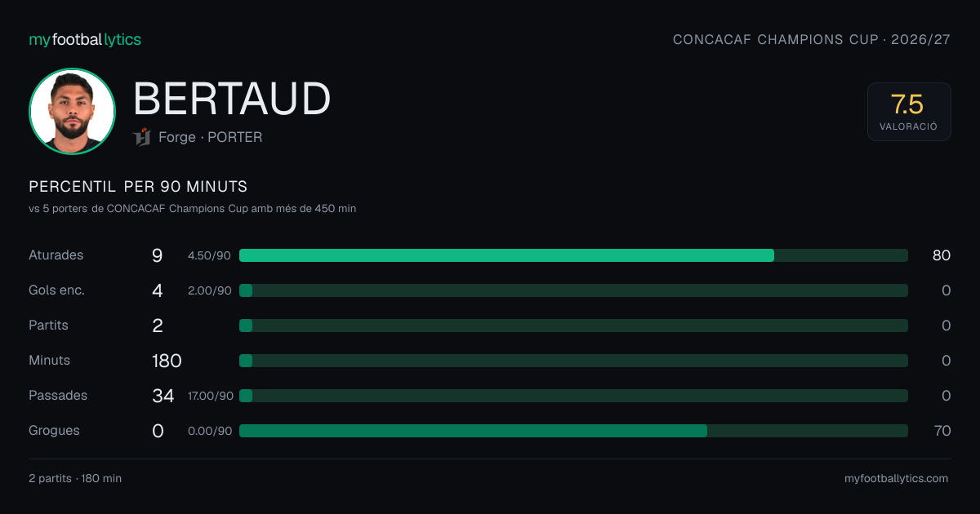Screen dimensions: 980x514
Task: Select the Passades stat label
Action: click(58, 396)
